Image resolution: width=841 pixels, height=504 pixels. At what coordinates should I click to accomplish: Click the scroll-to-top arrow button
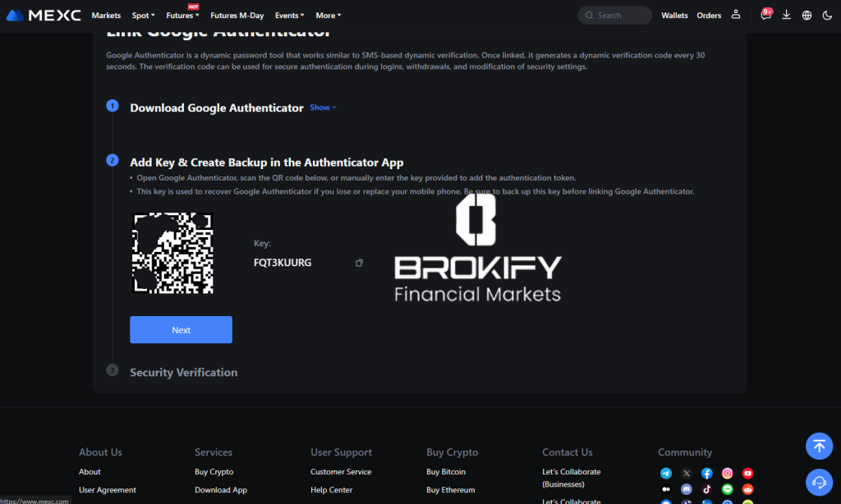[819, 446]
